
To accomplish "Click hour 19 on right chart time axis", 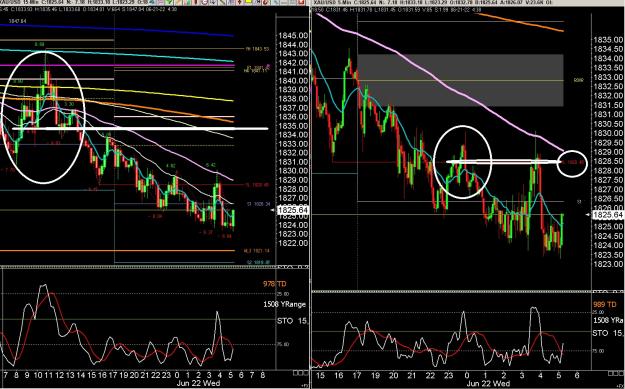I will click(375, 376).
